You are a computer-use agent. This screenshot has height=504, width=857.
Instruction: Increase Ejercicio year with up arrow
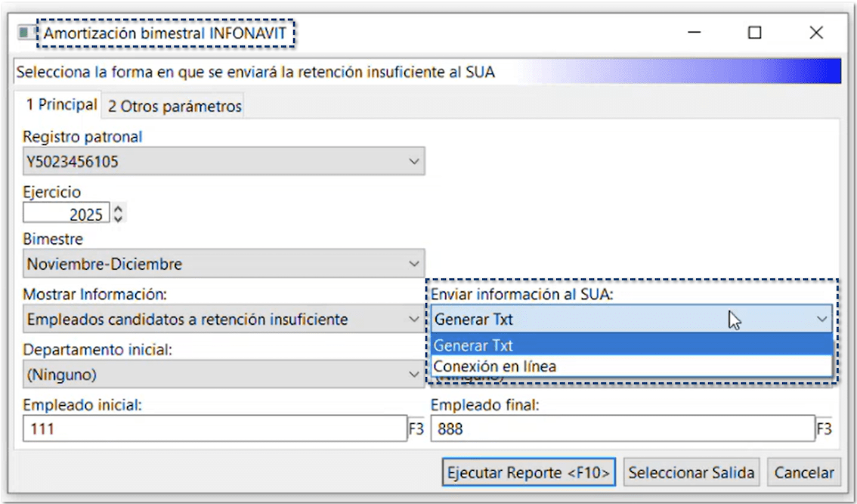(118, 209)
